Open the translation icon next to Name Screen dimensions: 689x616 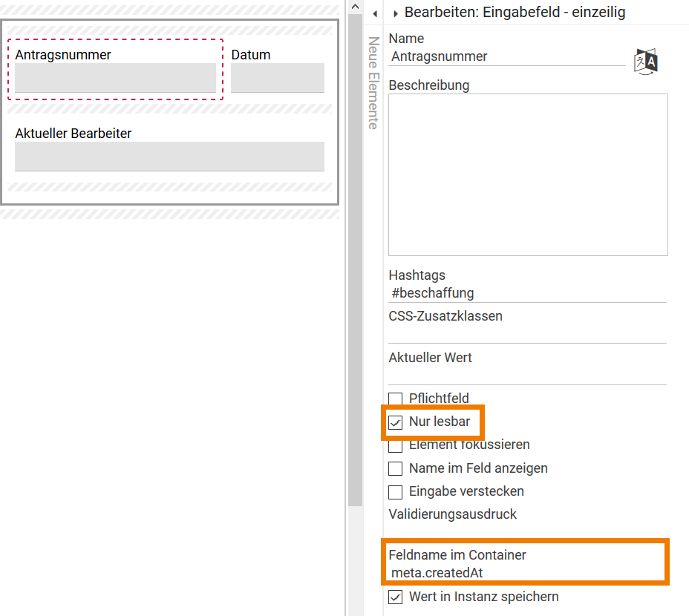click(646, 61)
